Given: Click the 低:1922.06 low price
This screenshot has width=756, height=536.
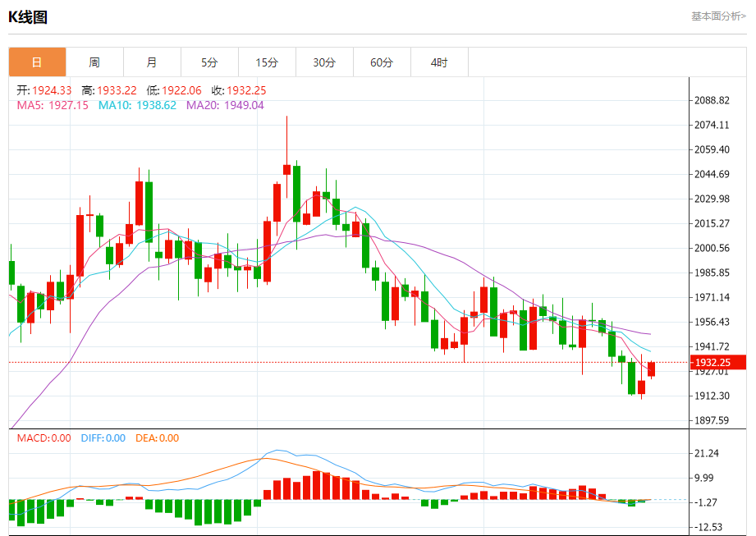Looking at the screenshot, I should pos(174,90).
